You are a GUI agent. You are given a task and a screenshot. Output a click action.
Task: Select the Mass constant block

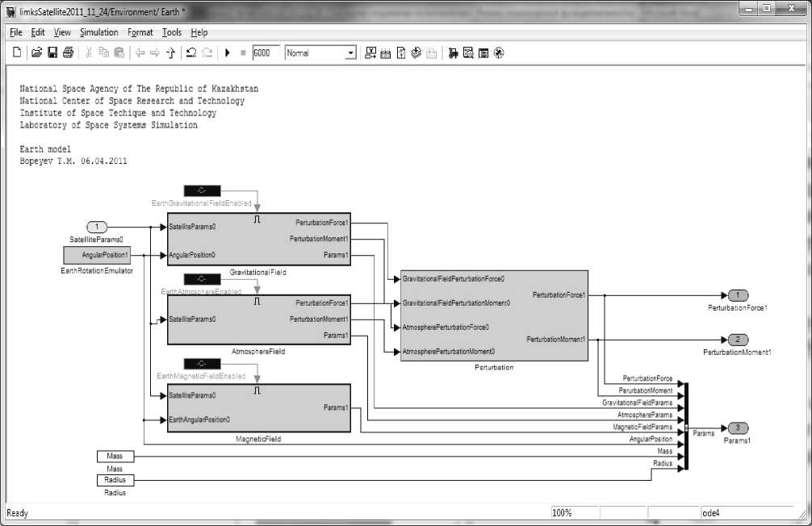(x=115, y=456)
